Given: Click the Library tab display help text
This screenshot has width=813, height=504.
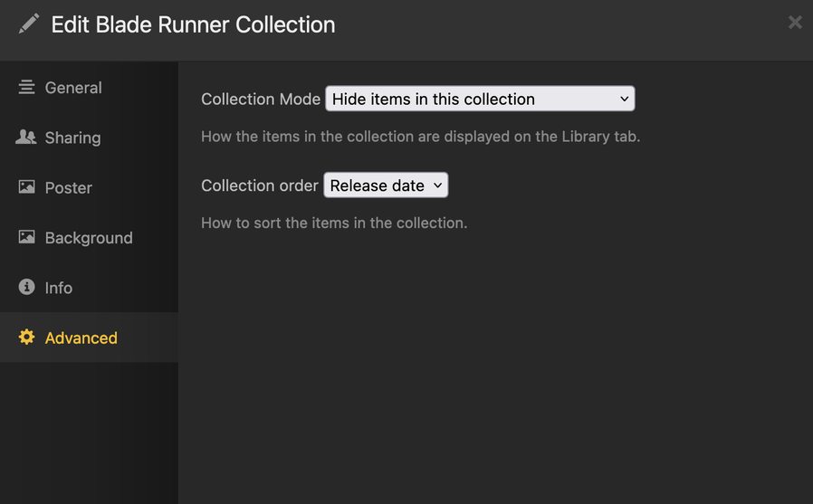Looking at the screenshot, I should point(420,137).
